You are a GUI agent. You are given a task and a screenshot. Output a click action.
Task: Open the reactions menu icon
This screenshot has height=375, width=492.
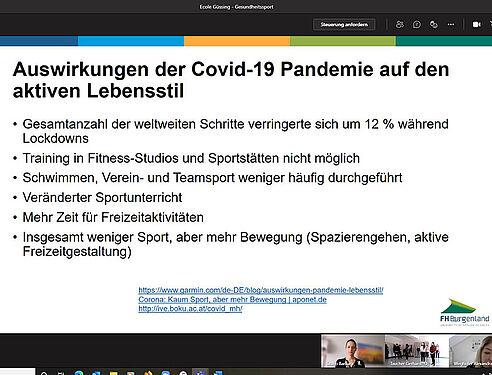434,24
